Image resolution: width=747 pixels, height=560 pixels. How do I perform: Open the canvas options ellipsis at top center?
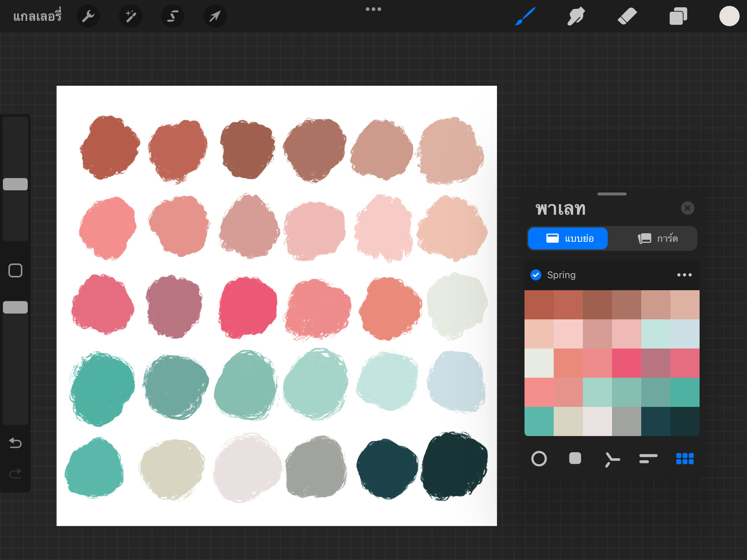click(373, 9)
